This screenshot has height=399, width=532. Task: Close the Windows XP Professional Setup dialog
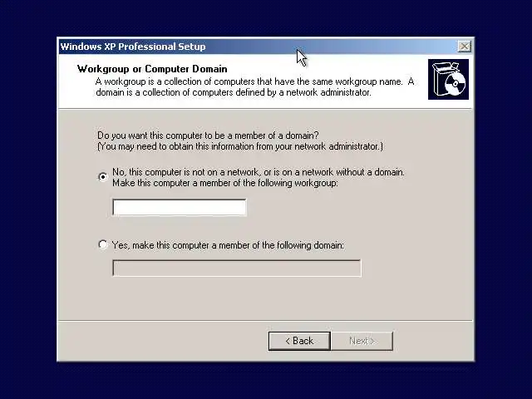point(464,47)
